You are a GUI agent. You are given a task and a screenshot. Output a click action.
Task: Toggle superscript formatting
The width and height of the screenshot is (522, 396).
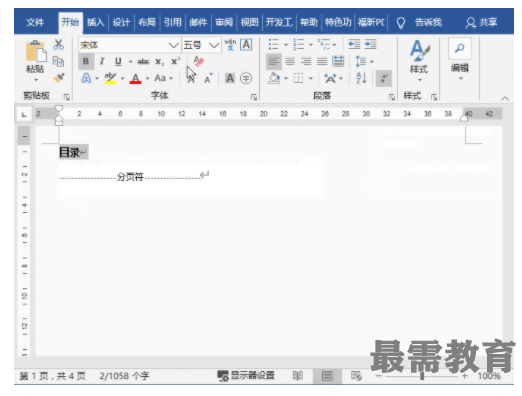click(x=175, y=61)
